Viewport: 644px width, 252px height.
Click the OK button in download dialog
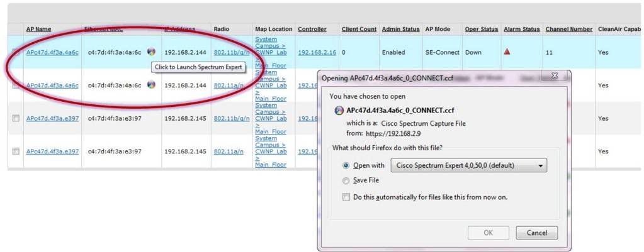pyautogui.click(x=488, y=233)
